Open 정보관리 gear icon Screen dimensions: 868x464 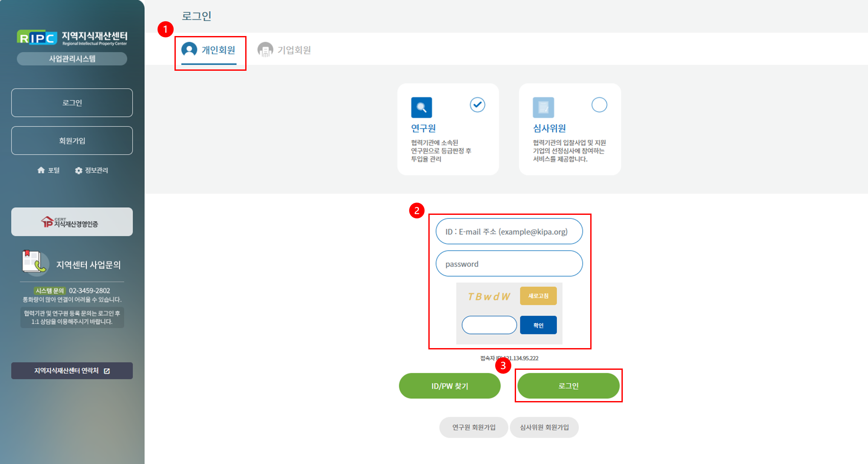pyautogui.click(x=79, y=171)
